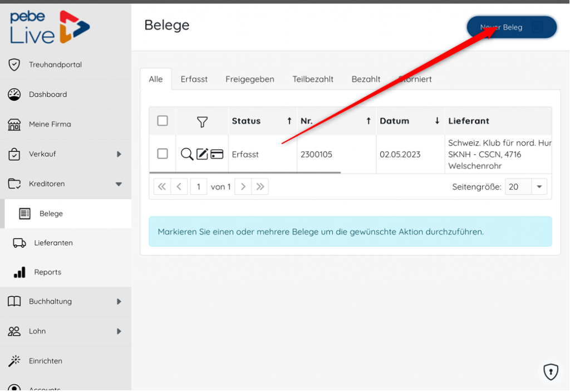Screen dimensions: 570x392
Task: Click the Dashboard gauge icon
Action: pos(14,95)
